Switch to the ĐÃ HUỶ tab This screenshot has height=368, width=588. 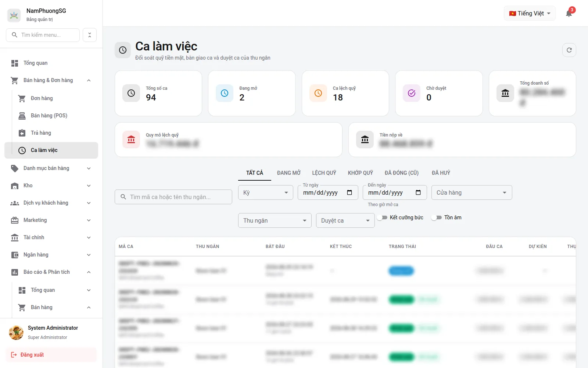[441, 173]
